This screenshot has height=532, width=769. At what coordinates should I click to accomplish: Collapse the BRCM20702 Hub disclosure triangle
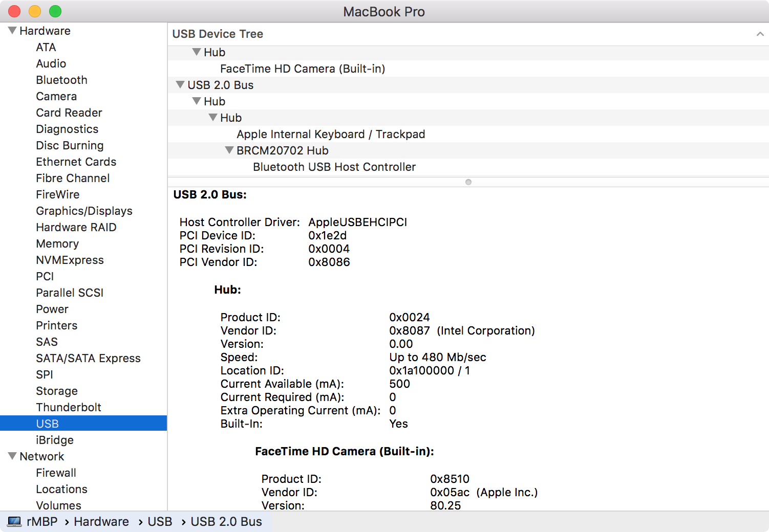click(x=229, y=150)
